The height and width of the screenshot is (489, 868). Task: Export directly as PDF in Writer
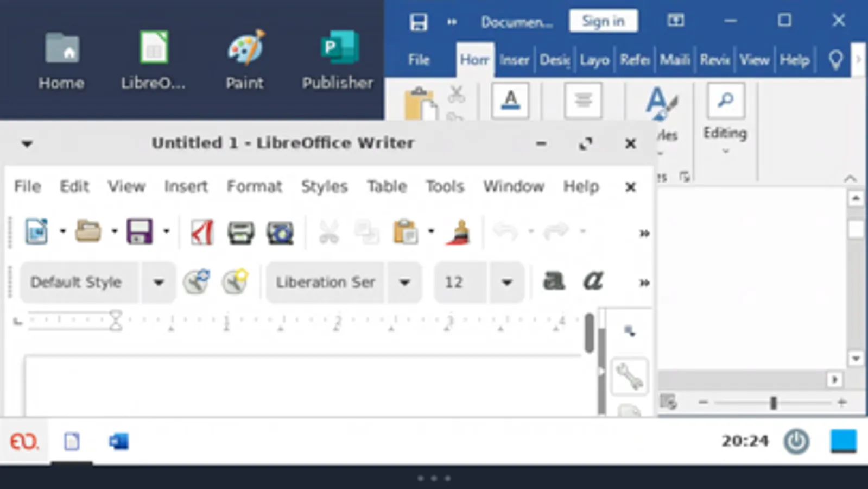(202, 233)
